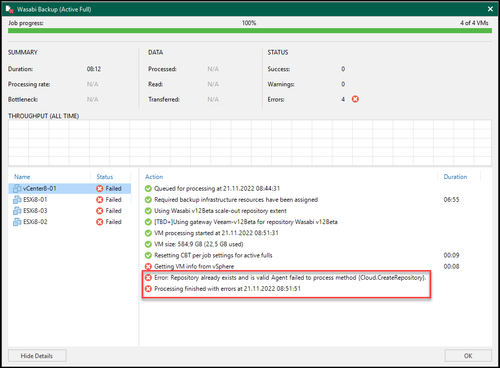Viewport: 500px width, 368px height.
Task: Click the 06:55 duration value
Action: click(x=451, y=200)
